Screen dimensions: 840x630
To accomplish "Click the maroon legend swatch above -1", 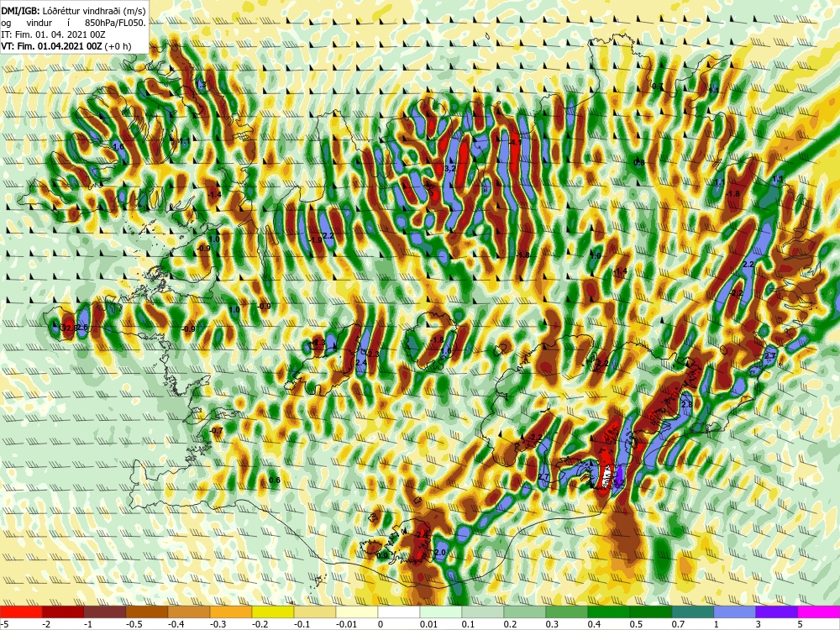I will tap(105, 612).
